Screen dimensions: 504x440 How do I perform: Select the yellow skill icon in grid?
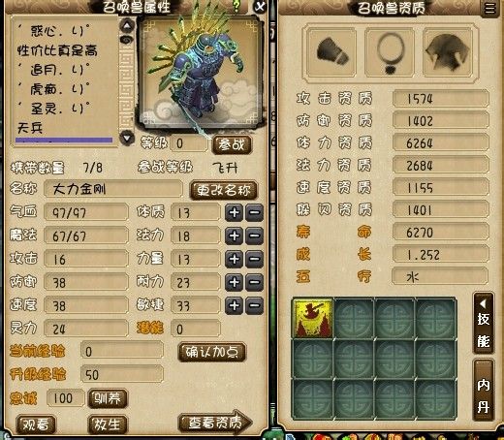[312, 318]
